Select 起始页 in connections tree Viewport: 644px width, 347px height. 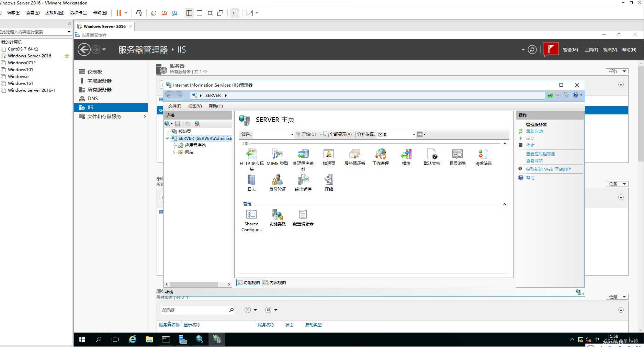click(184, 132)
